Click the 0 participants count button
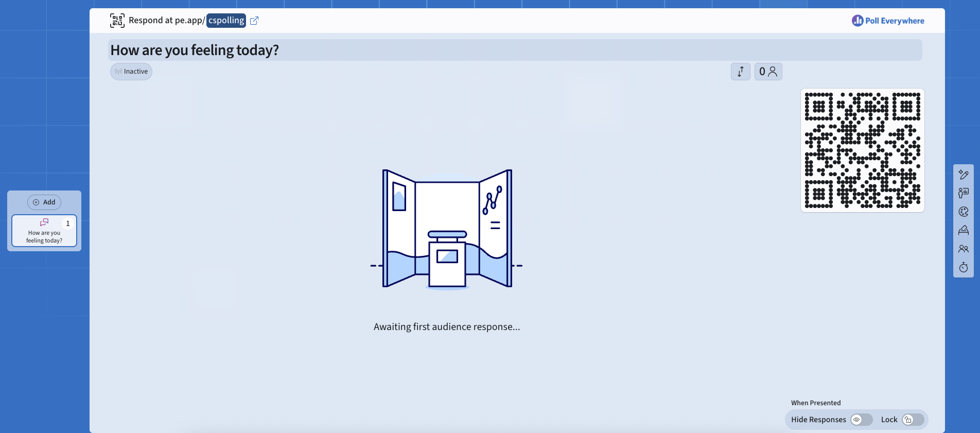 [x=768, y=72]
